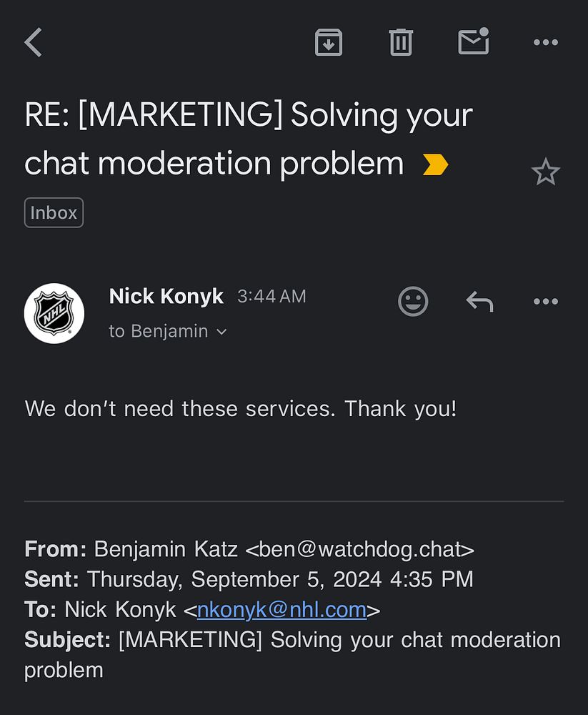Open the nkonyk@nhl.com email link

tap(281, 610)
